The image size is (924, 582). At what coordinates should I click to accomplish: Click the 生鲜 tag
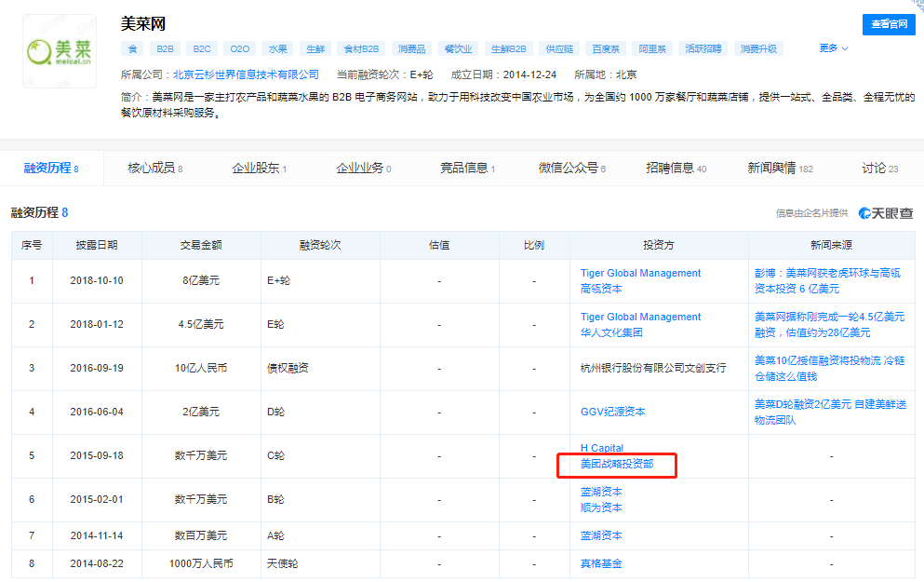point(315,49)
